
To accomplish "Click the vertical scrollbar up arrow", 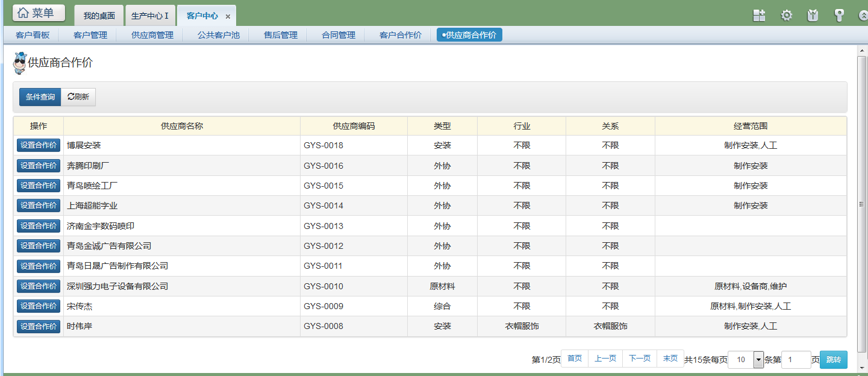I will 862,50.
